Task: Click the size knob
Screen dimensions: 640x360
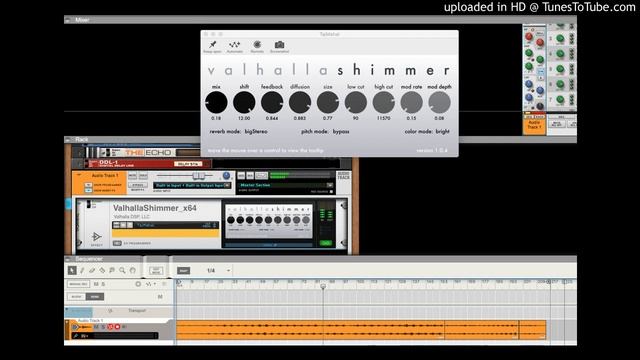Action: (328, 102)
